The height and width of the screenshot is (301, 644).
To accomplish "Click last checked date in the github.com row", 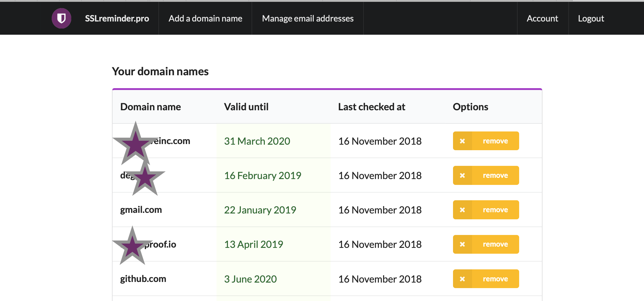I will (380, 279).
